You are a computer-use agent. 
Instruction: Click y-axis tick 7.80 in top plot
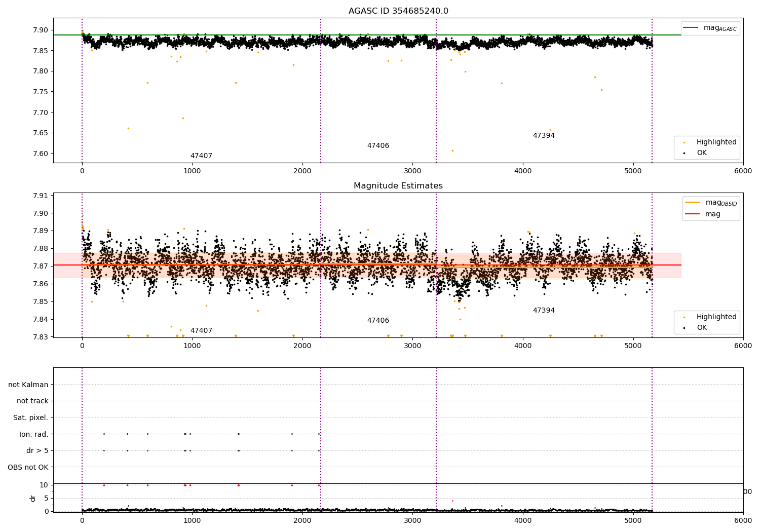[x=41, y=71]
